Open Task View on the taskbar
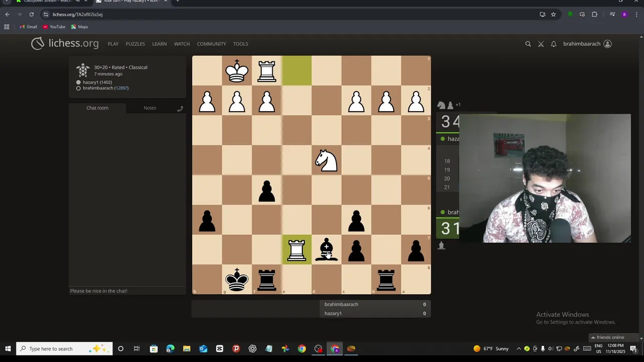The width and height of the screenshot is (644, 362). tap(137, 349)
